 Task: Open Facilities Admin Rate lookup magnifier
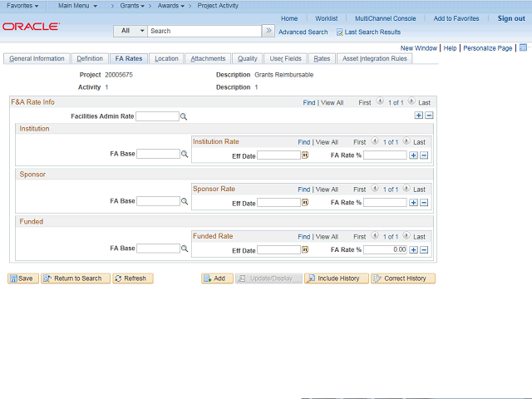(x=184, y=116)
